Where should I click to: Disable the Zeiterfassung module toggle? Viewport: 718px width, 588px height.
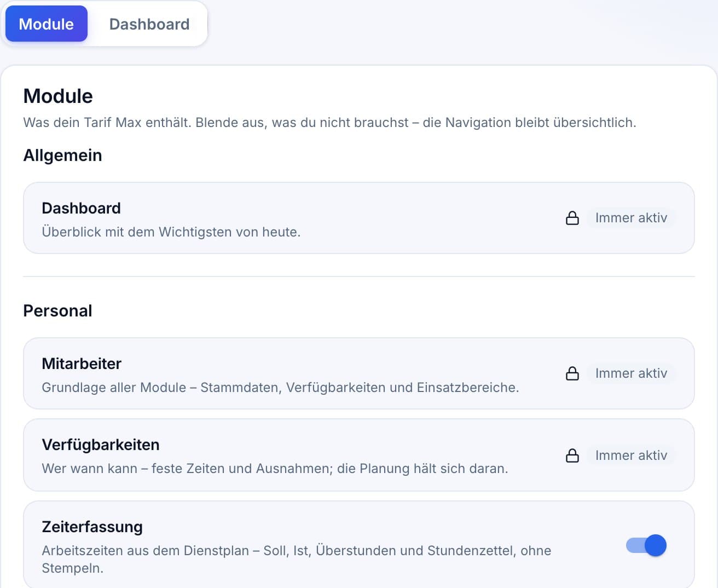(x=646, y=545)
